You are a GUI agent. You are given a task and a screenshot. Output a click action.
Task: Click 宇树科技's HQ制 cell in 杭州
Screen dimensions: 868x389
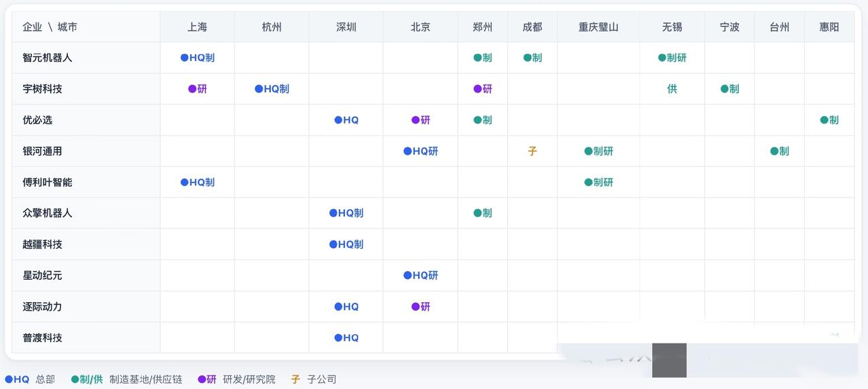pos(272,89)
